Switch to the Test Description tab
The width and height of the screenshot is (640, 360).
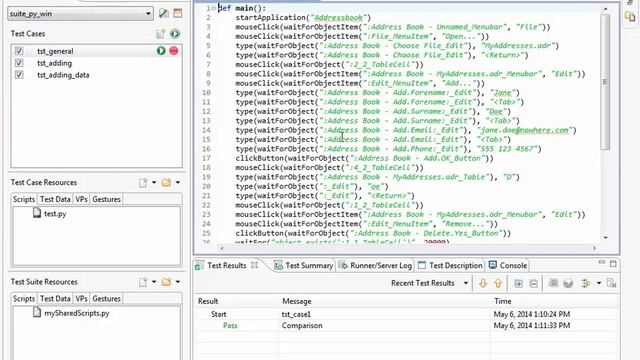[450, 265]
